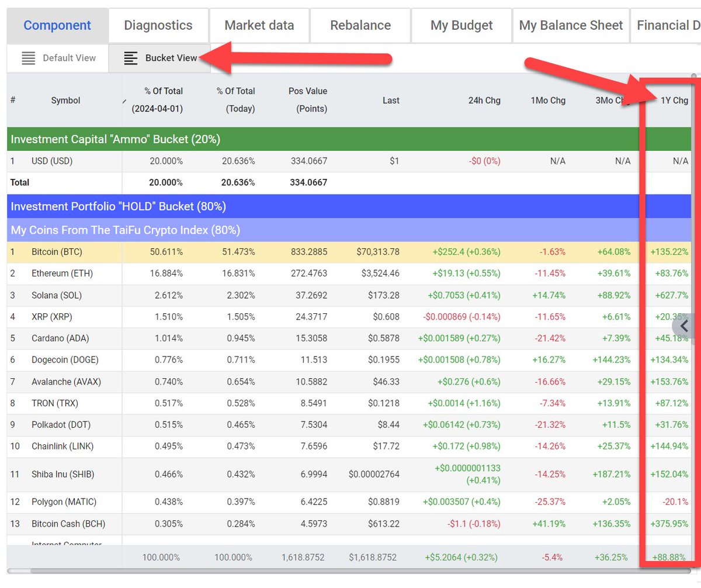Viewport: 701px width, 588px height.
Task: Click Bitcoin Cash 1Y change +375.95%
Action: (669, 524)
